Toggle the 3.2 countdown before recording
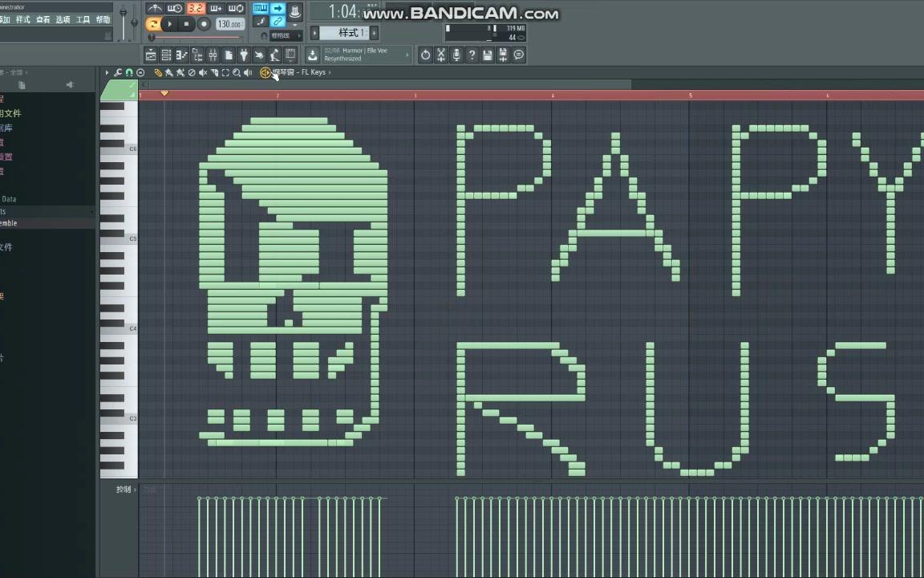The width and height of the screenshot is (924, 578). [196, 8]
